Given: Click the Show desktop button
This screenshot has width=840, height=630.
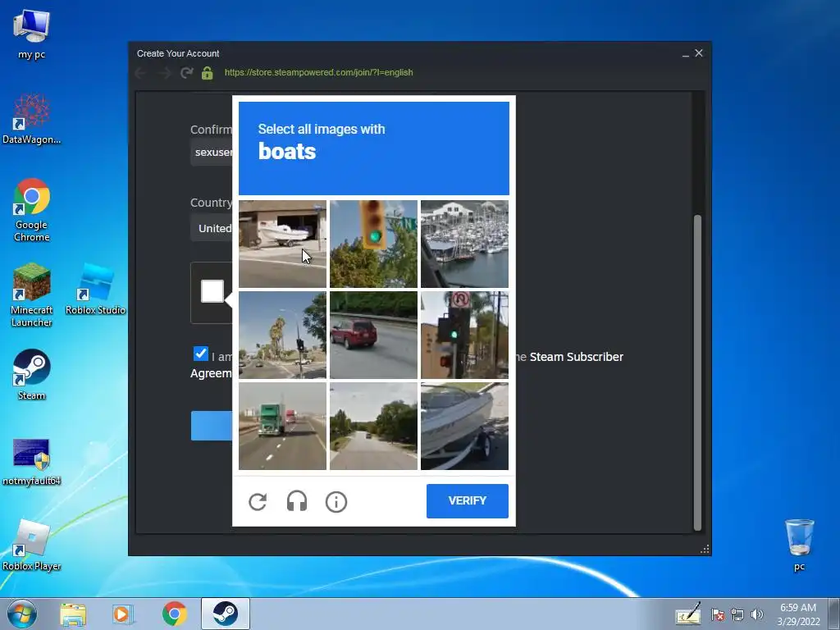Looking at the screenshot, I should (x=836, y=614).
